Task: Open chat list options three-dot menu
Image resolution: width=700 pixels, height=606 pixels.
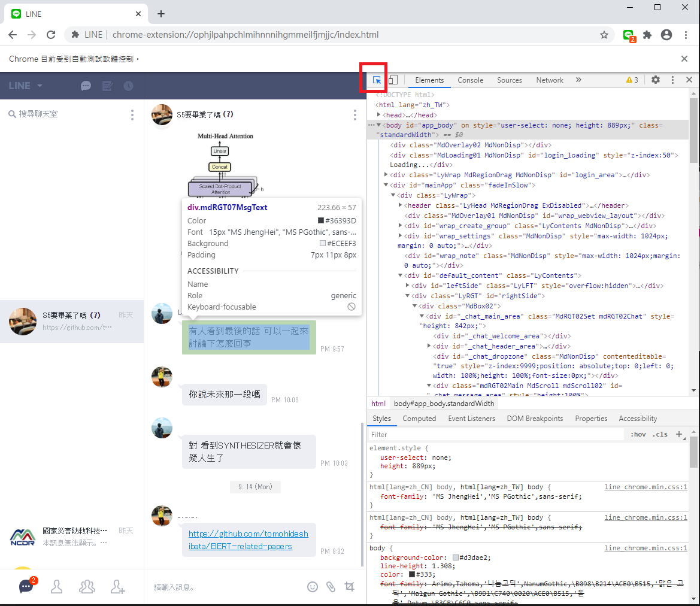Action: 132,115
